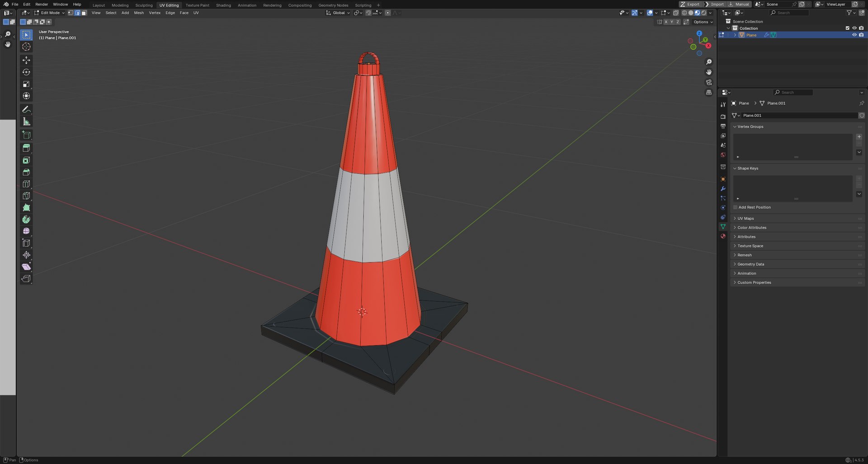Open the Options dropdown in viewport header
Screen dimensions: 868x464
coord(703,22)
